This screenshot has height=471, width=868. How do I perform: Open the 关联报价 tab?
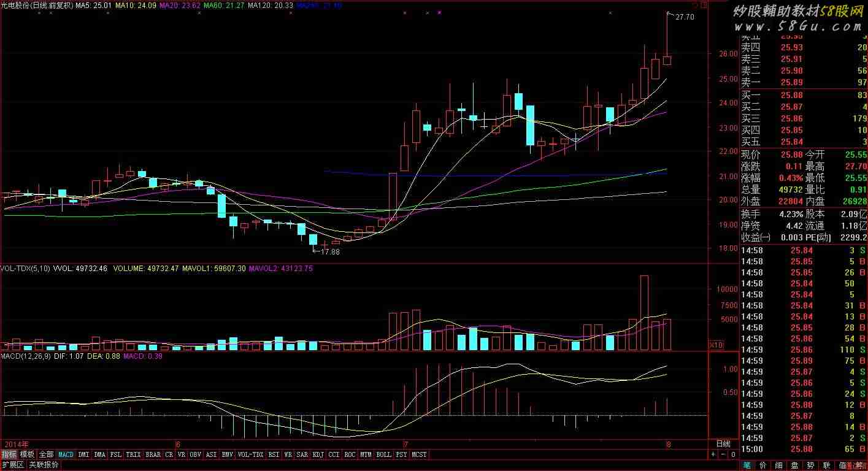pos(44,465)
